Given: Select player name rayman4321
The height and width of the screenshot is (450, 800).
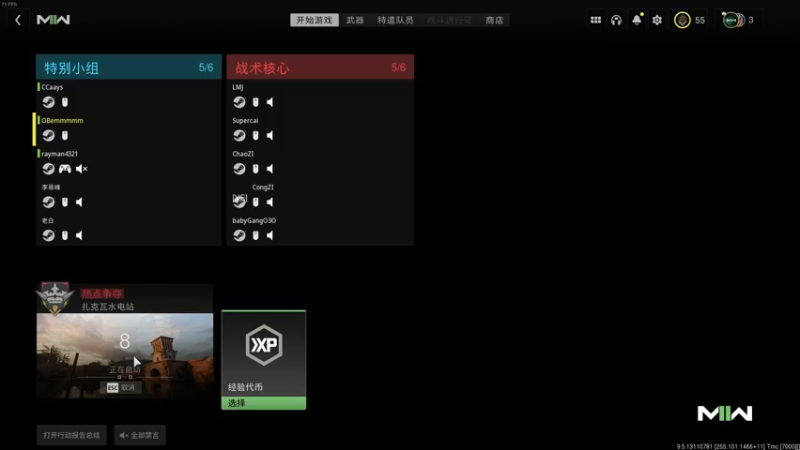Looking at the screenshot, I should (59, 154).
